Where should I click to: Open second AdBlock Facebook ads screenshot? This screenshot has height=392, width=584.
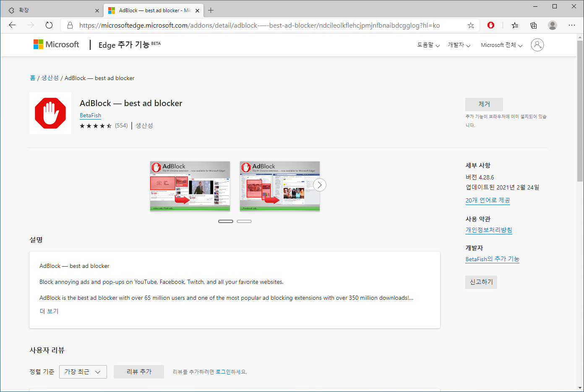(x=280, y=186)
